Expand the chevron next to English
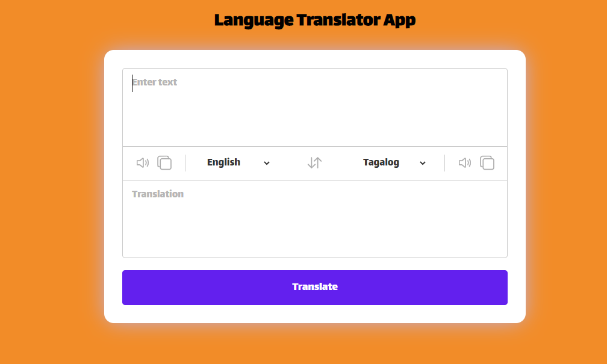Image resolution: width=607 pixels, height=364 pixels. pos(267,162)
